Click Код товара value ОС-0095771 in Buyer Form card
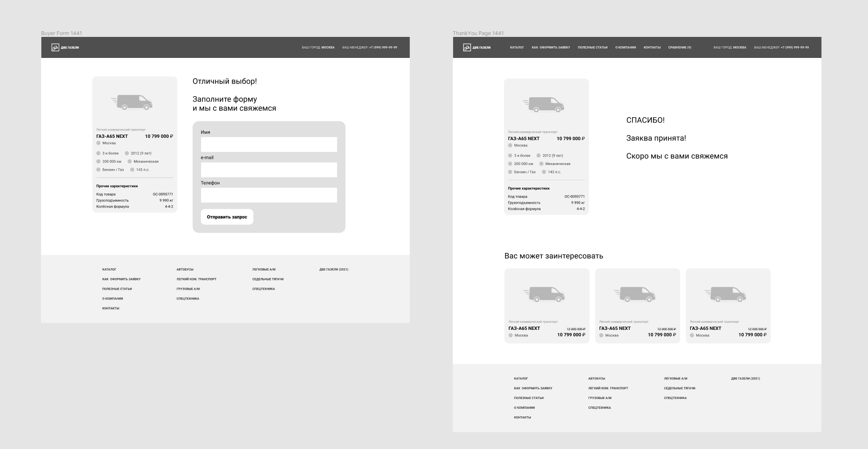Image resolution: width=868 pixels, height=449 pixels. click(x=163, y=194)
